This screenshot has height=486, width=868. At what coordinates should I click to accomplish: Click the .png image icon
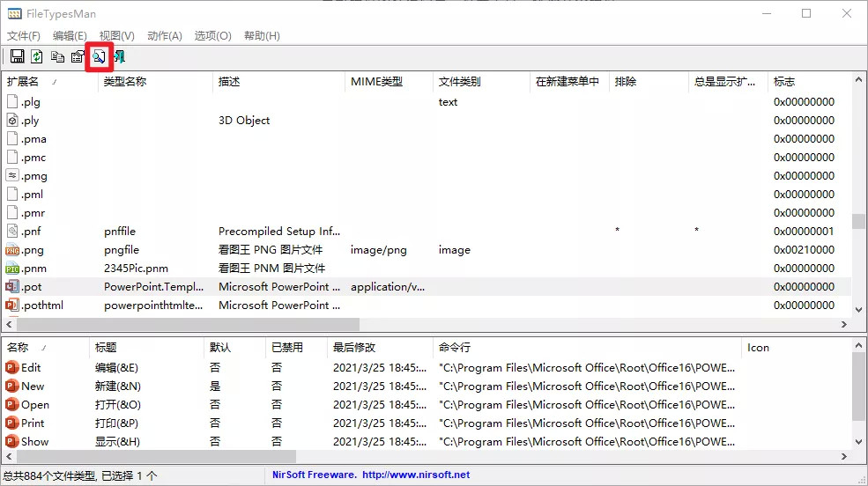pos(12,250)
